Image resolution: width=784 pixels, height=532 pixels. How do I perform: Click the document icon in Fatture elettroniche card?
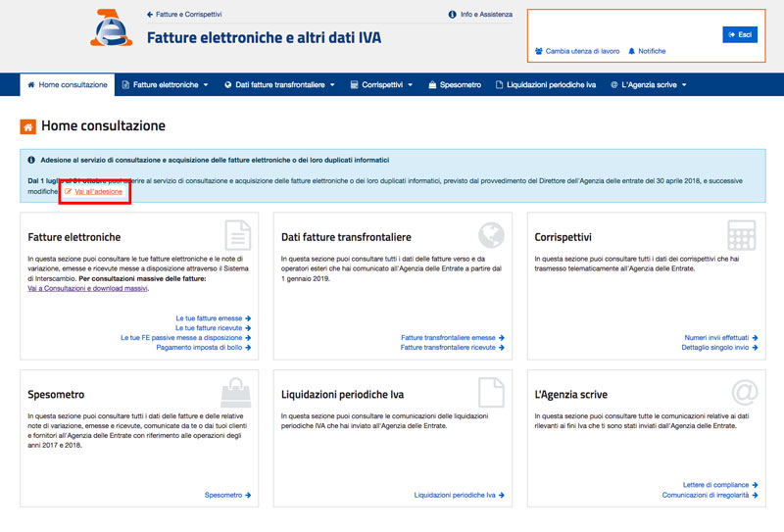(238, 235)
